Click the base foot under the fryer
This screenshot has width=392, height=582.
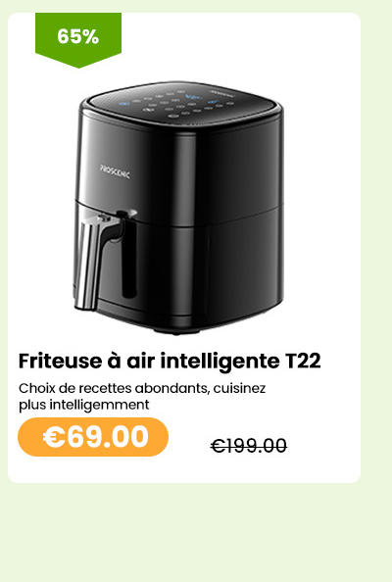tap(177, 331)
